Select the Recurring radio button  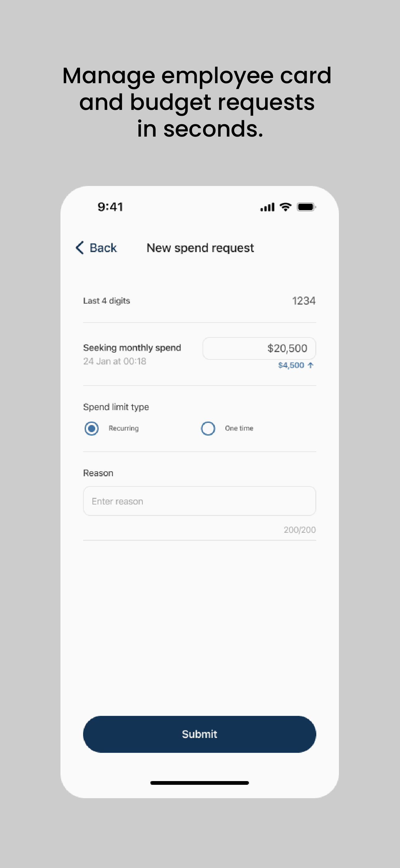pyautogui.click(x=91, y=428)
